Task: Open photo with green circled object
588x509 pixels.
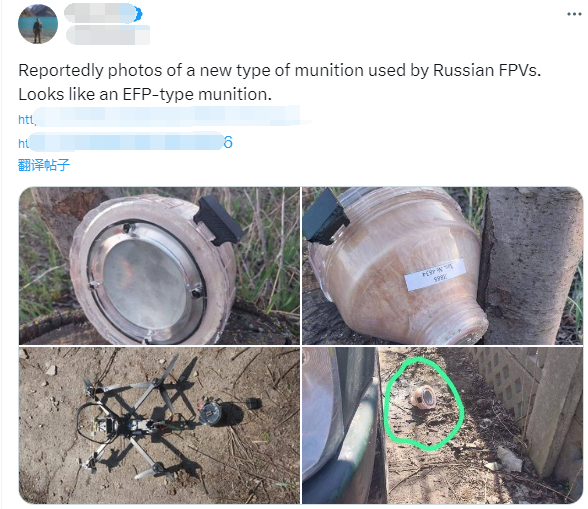Action: (x=442, y=425)
